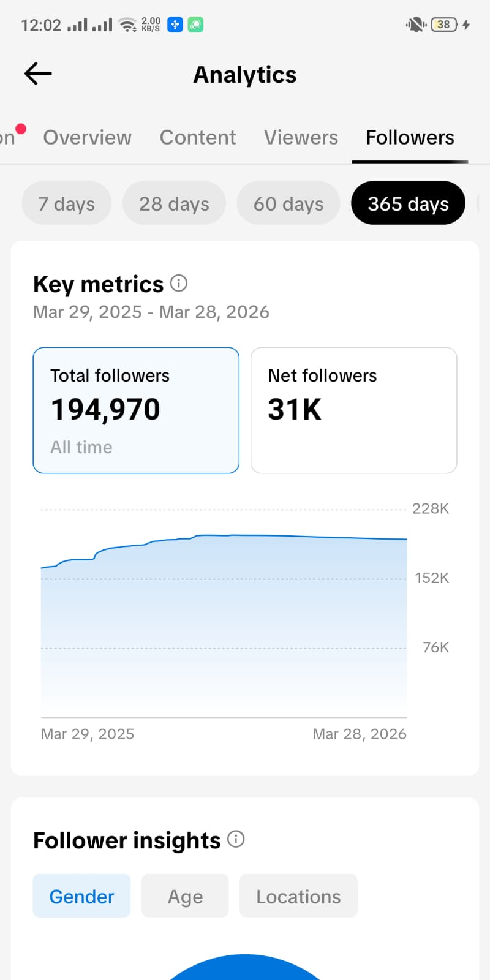Tap the blue USB notification icon
Image resolution: width=490 pixels, height=980 pixels.
point(175,24)
